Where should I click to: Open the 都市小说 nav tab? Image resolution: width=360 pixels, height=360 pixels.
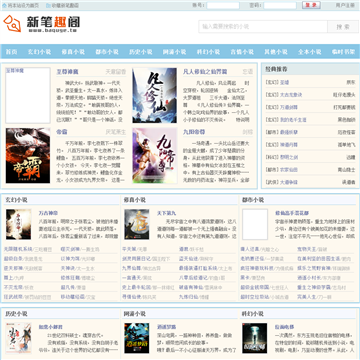coord(107,52)
